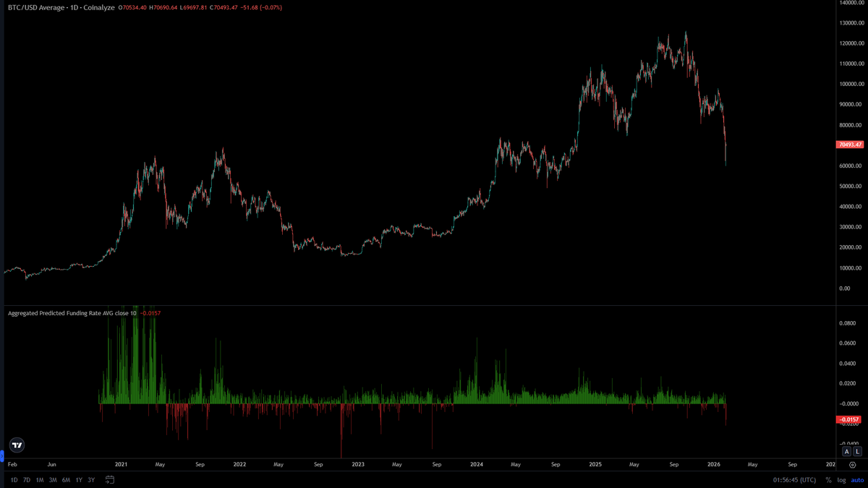The width and height of the screenshot is (868, 488).
Task: Click the 2021 label on time axis
Action: coord(121,465)
